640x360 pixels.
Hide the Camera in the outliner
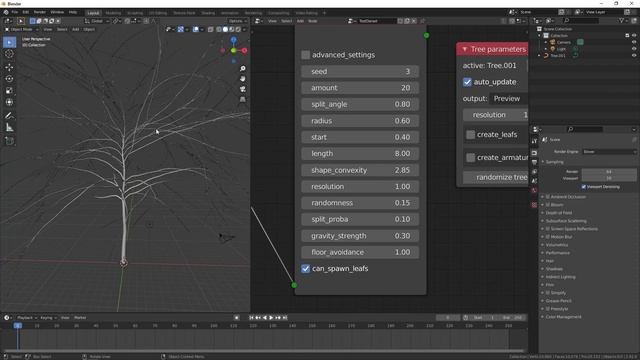[x=634, y=42]
